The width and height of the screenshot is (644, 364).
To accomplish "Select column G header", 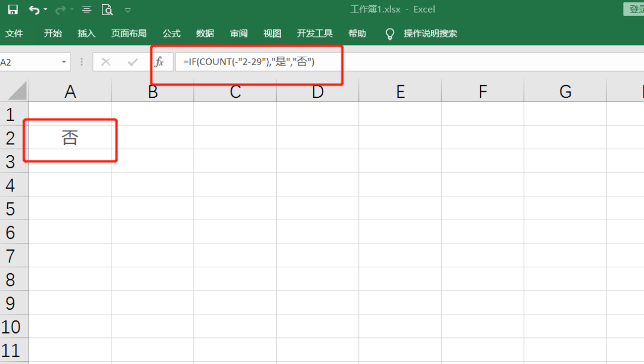I will point(565,91).
